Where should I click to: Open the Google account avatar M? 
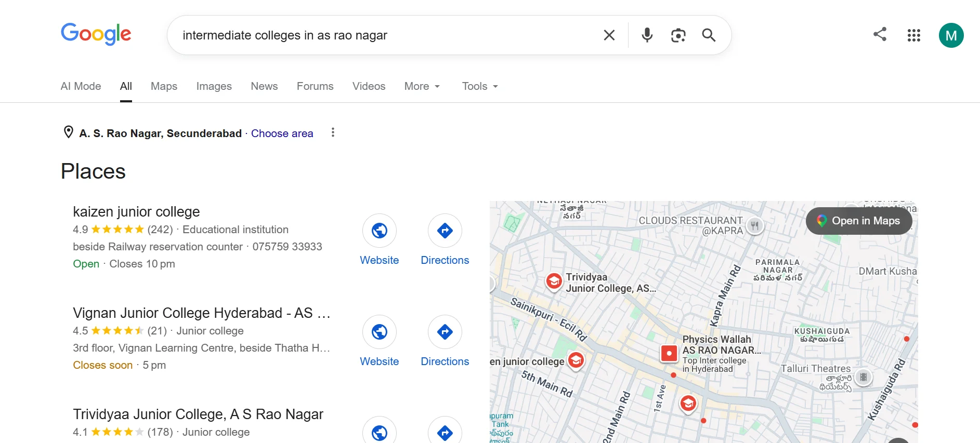click(x=951, y=35)
